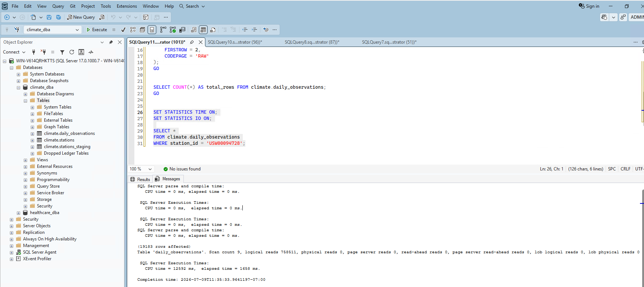
Task: Toggle Include Live Query Statistics
Action: (172, 30)
